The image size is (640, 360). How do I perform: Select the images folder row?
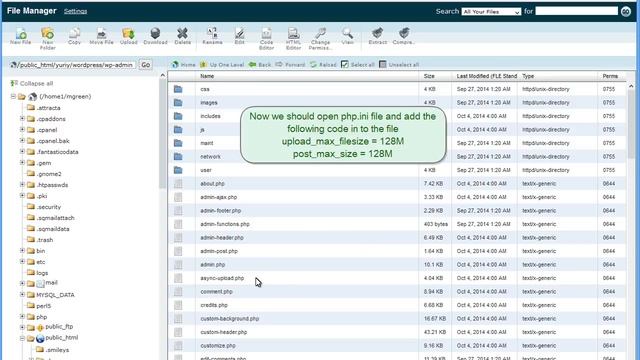click(396, 102)
